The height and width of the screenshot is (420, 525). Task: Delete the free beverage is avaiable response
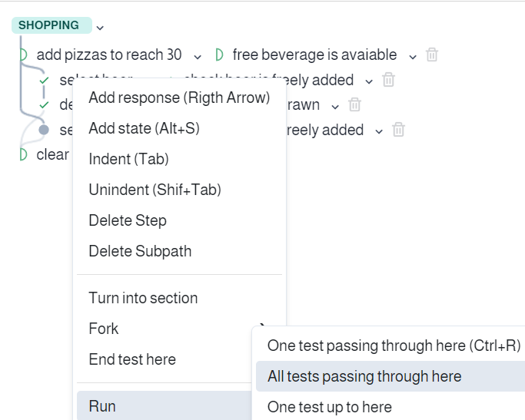pos(431,55)
